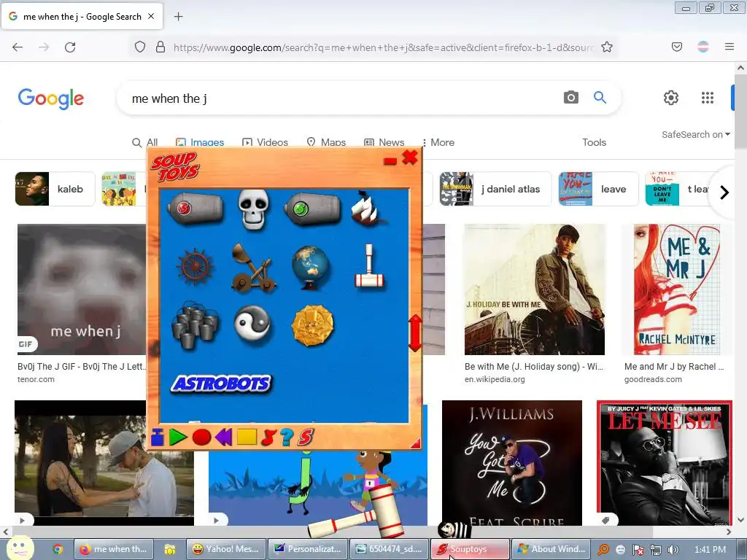Switch to Personalization taskbar window

coord(308,549)
